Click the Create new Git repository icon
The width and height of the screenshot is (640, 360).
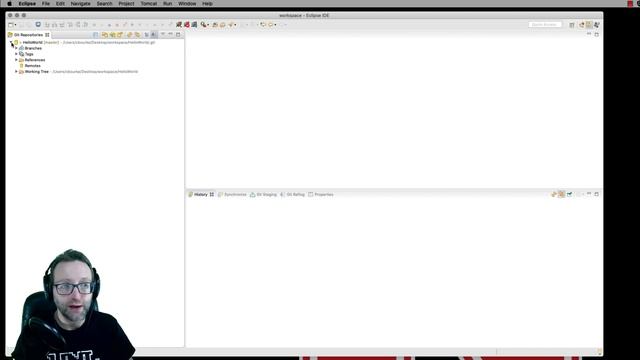click(x=120, y=35)
